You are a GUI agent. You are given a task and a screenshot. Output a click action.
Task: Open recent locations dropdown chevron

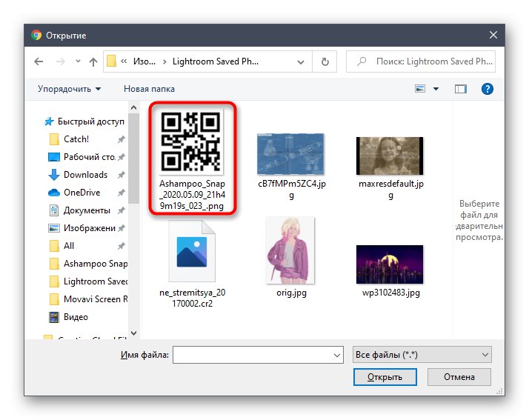(78, 61)
